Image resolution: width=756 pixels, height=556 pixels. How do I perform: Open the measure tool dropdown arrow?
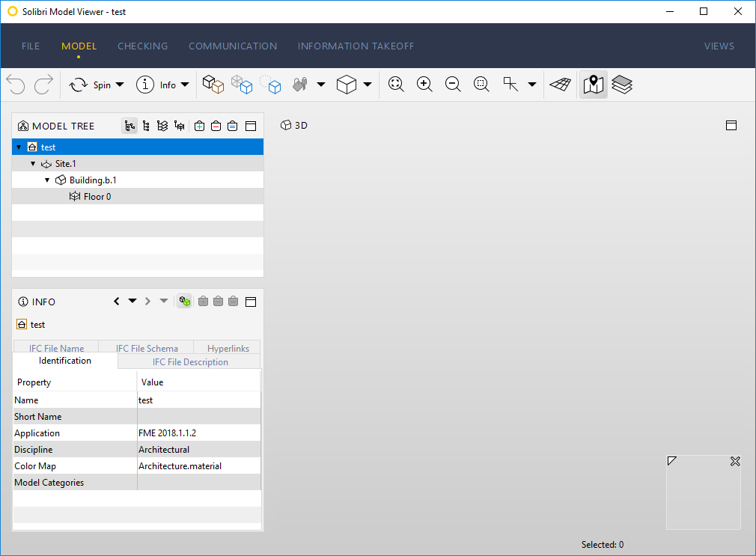531,85
